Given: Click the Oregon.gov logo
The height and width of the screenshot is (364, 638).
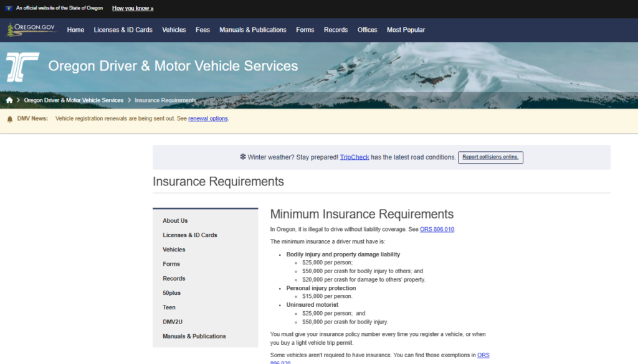Looking at the screenshot, I should pyautogui.click(x=32, y=29).
